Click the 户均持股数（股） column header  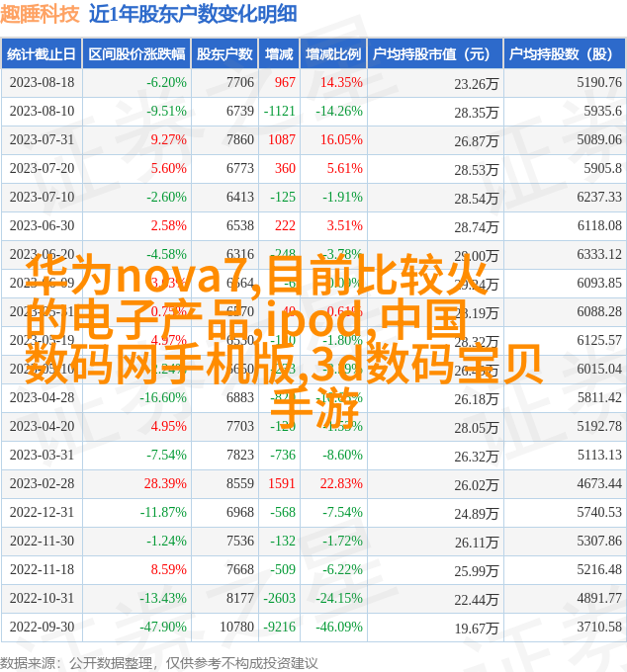(564, 54)
